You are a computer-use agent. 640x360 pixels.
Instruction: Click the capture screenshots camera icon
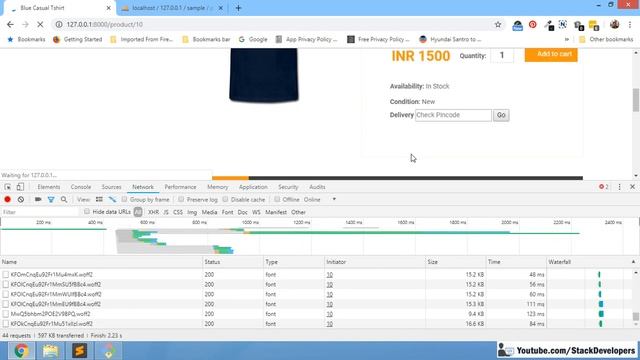coord(38,199)
